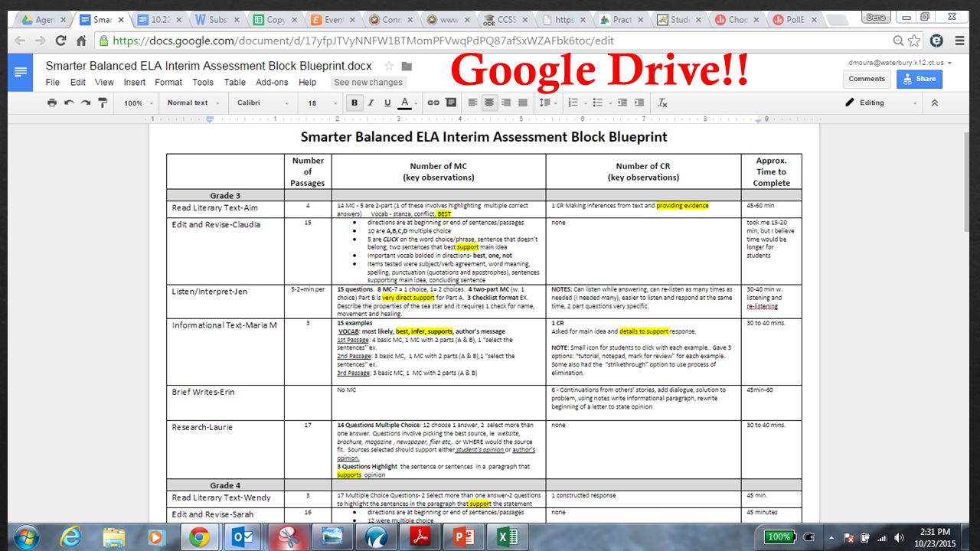Toggle bold formatting
The image size is (980, 551).
pyautogui.click(x=354, y=103)
